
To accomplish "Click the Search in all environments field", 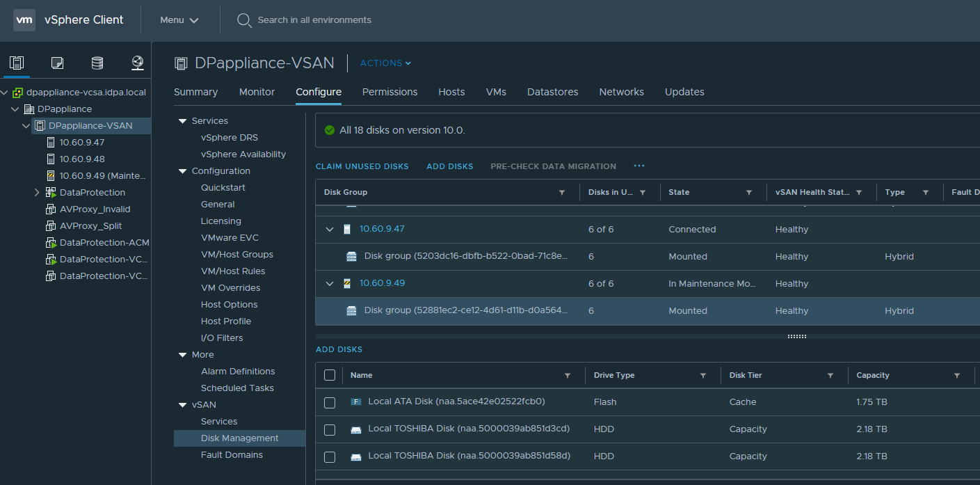I will point(313,20).
